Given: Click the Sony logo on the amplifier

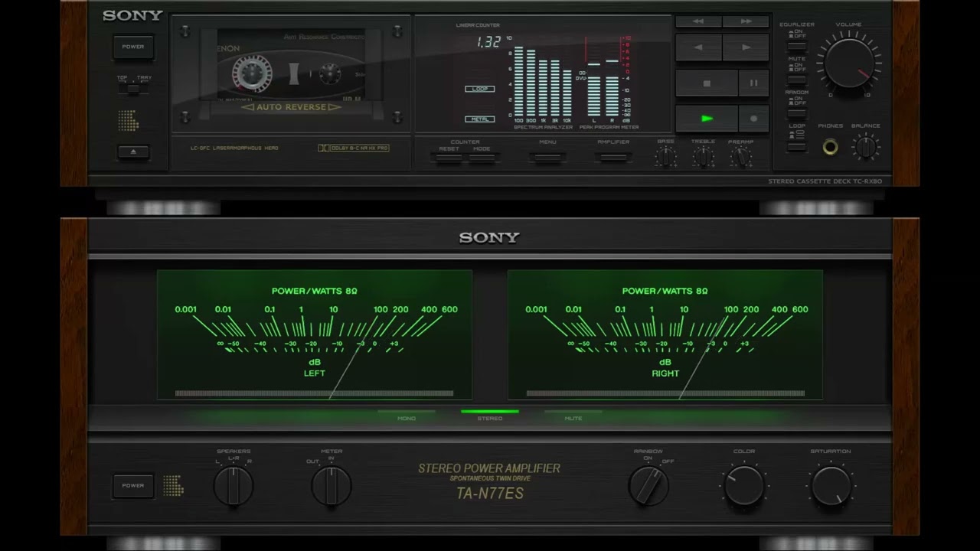Looking at the screenshot, I should 489,237.
